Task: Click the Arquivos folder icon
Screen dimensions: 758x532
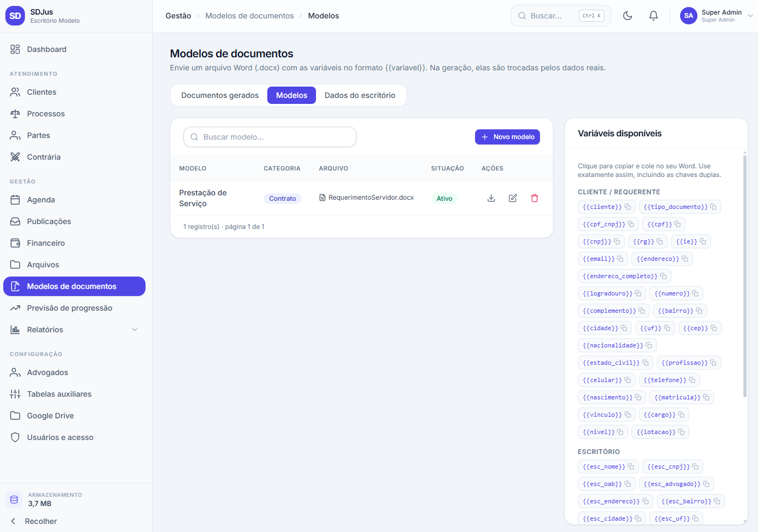Action: point(15,265)
